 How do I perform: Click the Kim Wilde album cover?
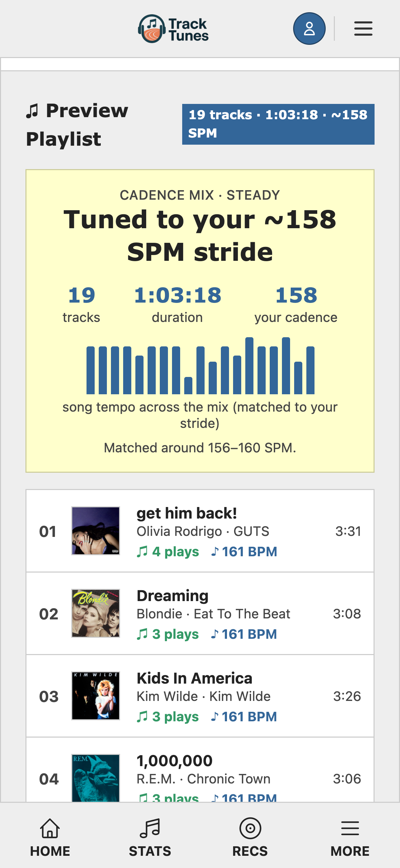coord(96,696)
